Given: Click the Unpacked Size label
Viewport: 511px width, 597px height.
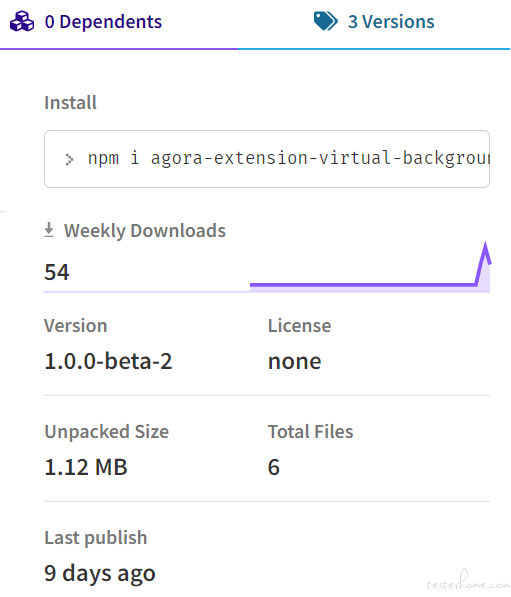Looking at the screenshot, I should click(107, 432).
